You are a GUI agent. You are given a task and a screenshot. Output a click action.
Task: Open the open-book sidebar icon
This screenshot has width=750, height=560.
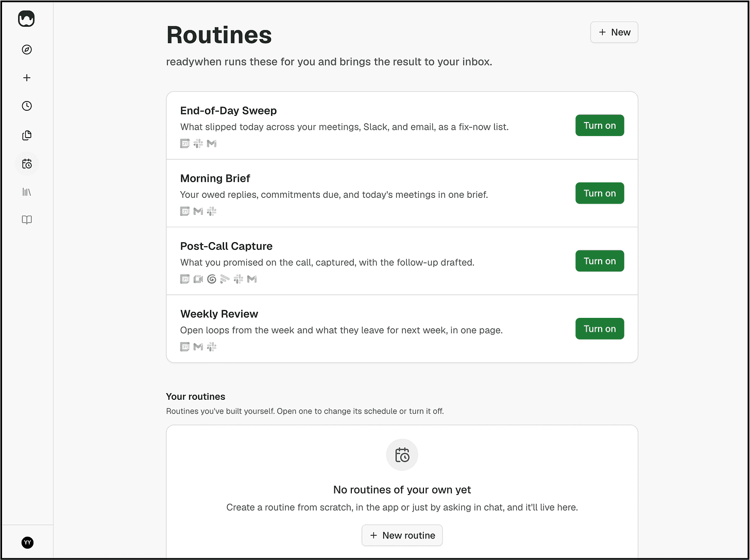pyautogui.click(x=27, y=220)
